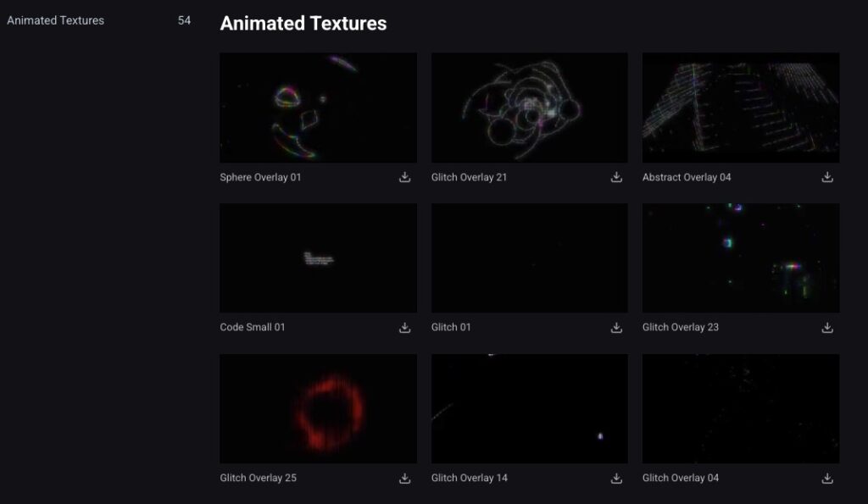Download the Glitch Overlay 25 texture
Image resolution: width=868 pixels, height=504 pixels.
404,478
